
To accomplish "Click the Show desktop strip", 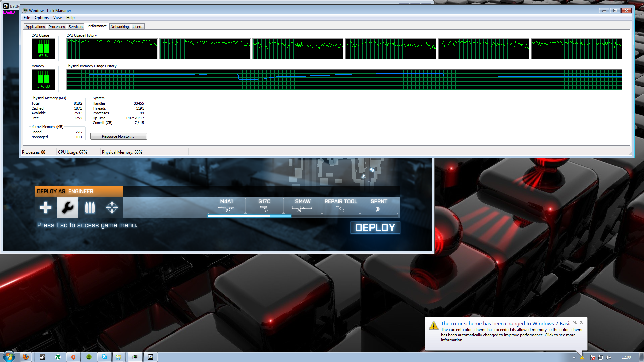I will click(641, 357).
